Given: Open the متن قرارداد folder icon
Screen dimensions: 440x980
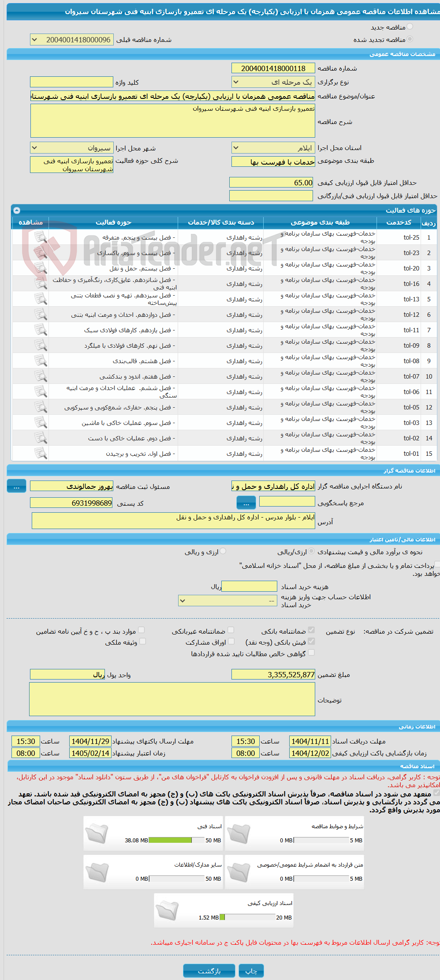Looking at the screenshot, I should point(239,872).
